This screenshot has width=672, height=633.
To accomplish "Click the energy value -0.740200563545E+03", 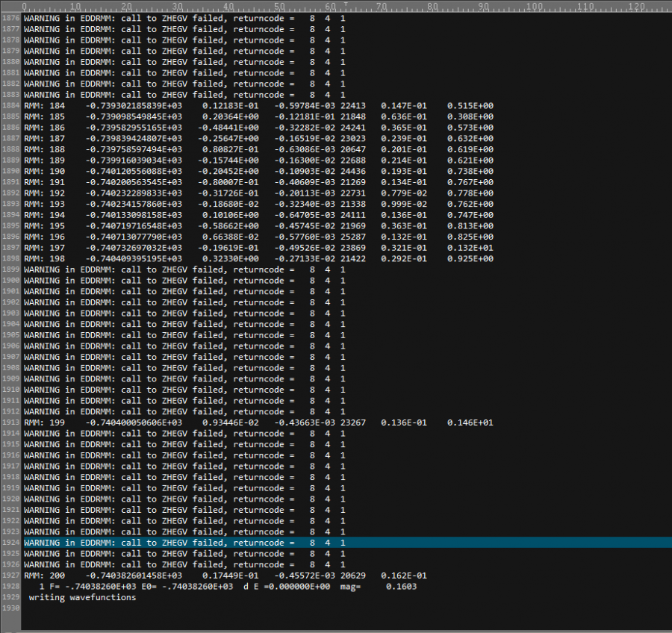I will pyautogui.click(x=134, y=182).
